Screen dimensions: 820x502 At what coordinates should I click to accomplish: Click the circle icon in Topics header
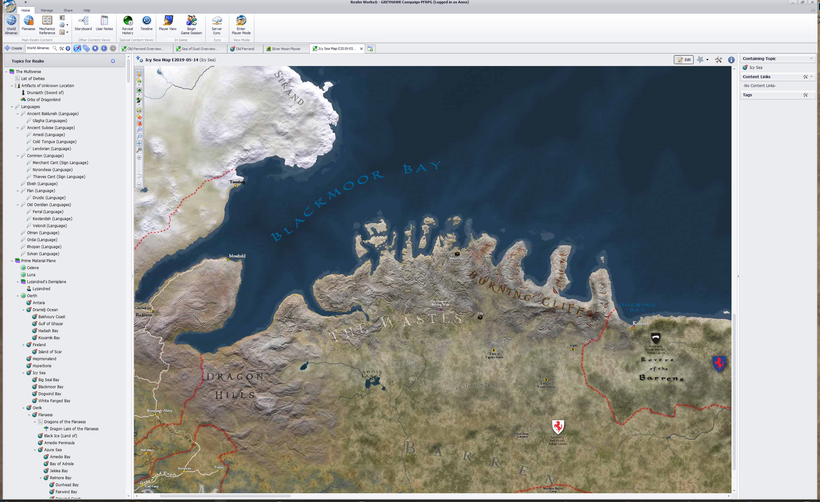(112, 61)
